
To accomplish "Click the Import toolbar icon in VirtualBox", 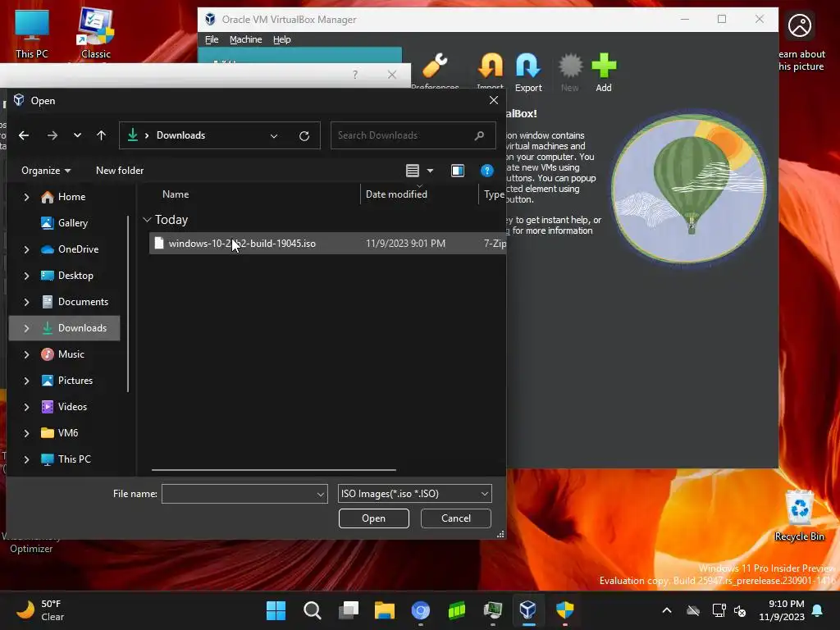I will click(x=490, y=71).
